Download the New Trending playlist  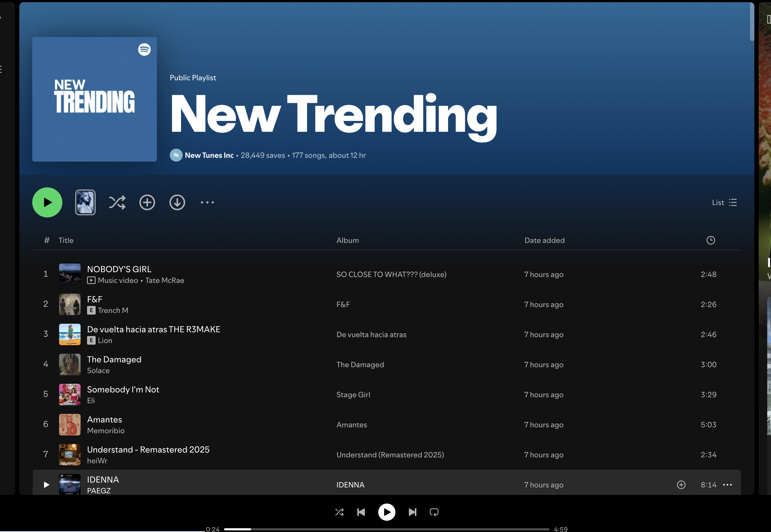point(177,202)
